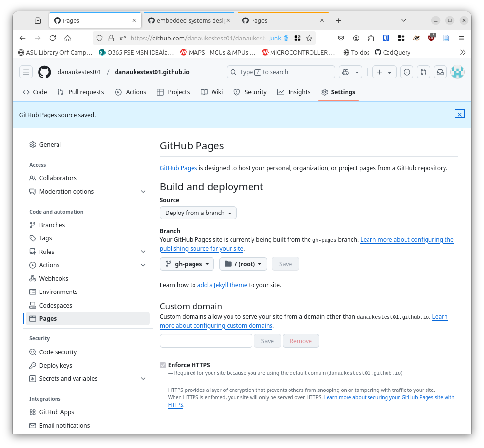List all tabs with the dropdown chevron
This screenshot has width=484, height=448.
[404, 20]
